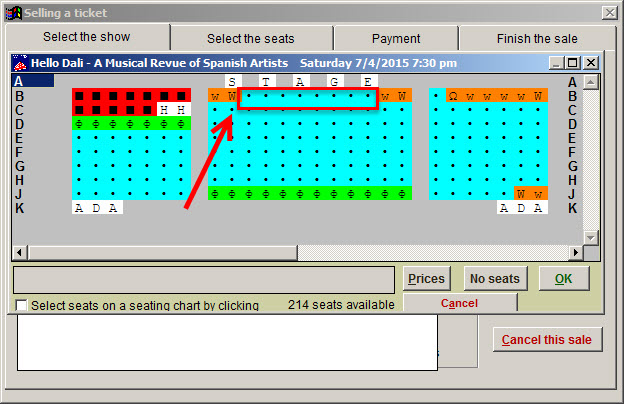Screen dimensions: 624x404
Task: Click the D of the left ADA label
Action: click(x=96, y=208)
